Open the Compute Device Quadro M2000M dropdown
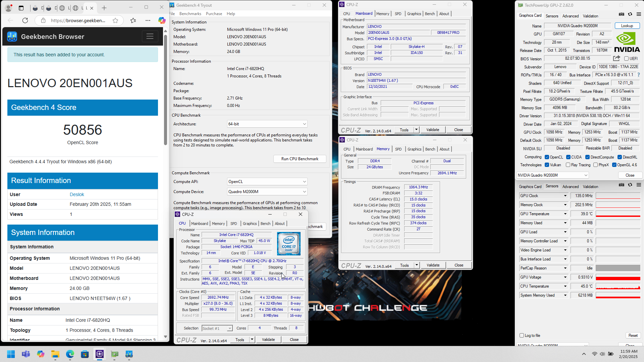Image resolution: width=644 pixels, height=362 pixels. (x=267, y=192)
